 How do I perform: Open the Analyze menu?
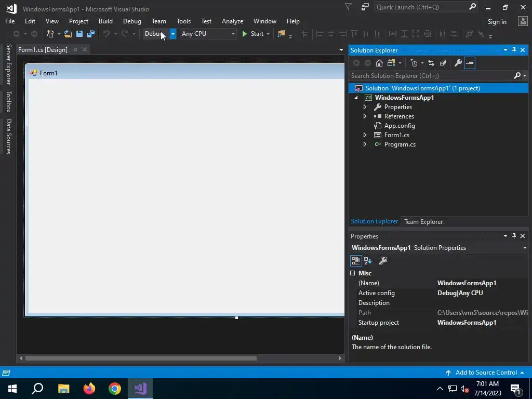tap(232, 21)
